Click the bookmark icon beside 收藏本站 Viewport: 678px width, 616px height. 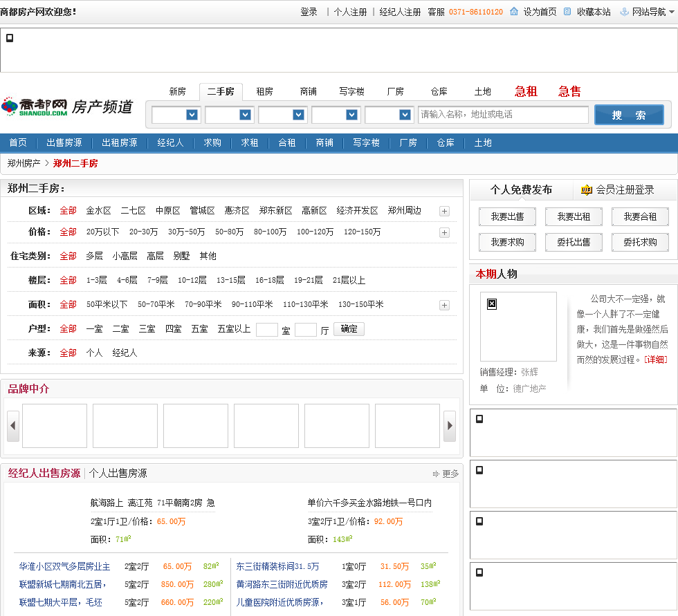567,12
